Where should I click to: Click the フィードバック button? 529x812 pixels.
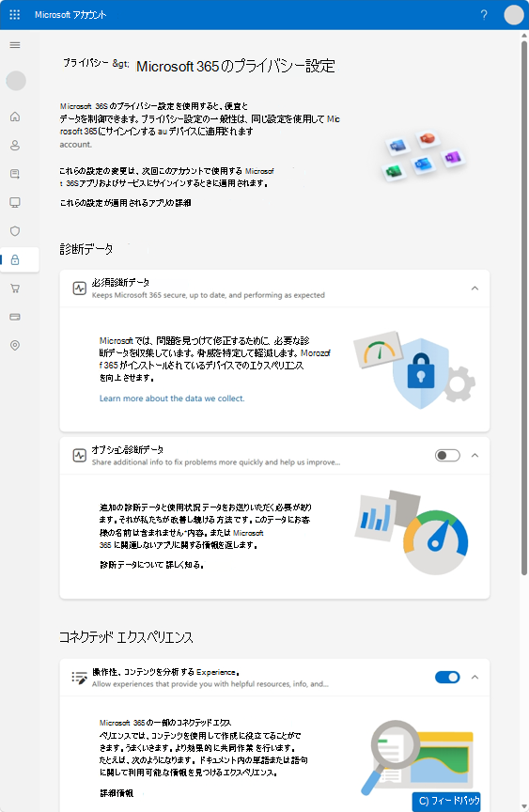(x=446, y=801)
